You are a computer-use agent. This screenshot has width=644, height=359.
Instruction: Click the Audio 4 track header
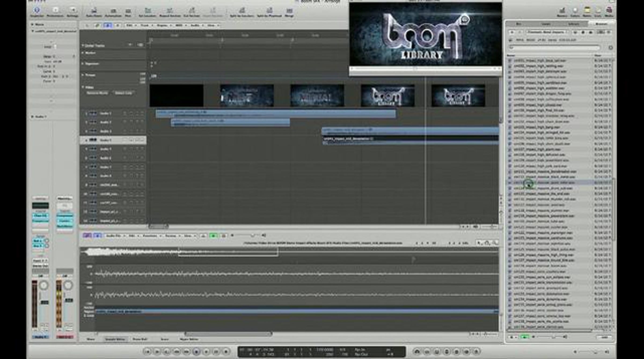(113, 140)
